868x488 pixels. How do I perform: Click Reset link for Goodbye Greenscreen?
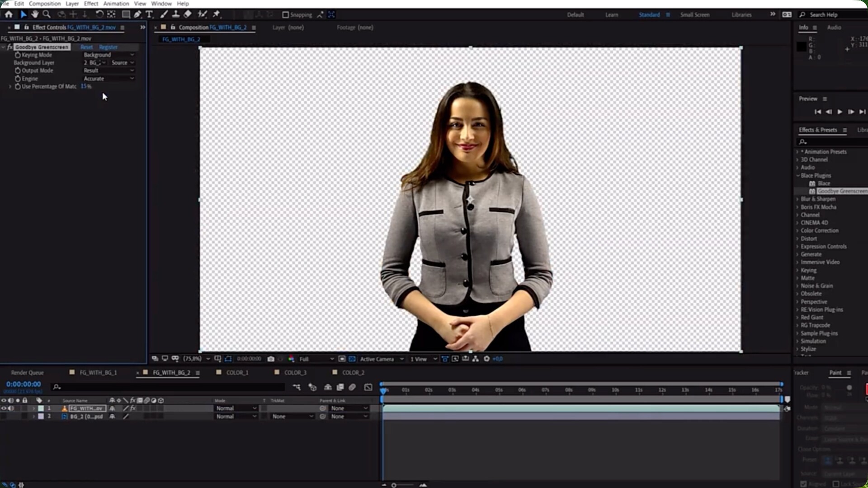86,47
